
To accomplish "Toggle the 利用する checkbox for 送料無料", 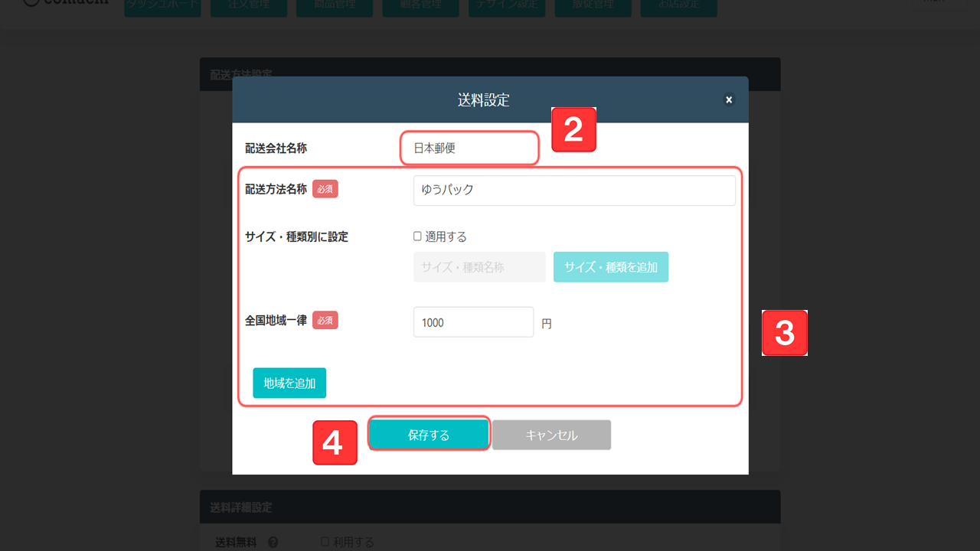I will (325, 542).
